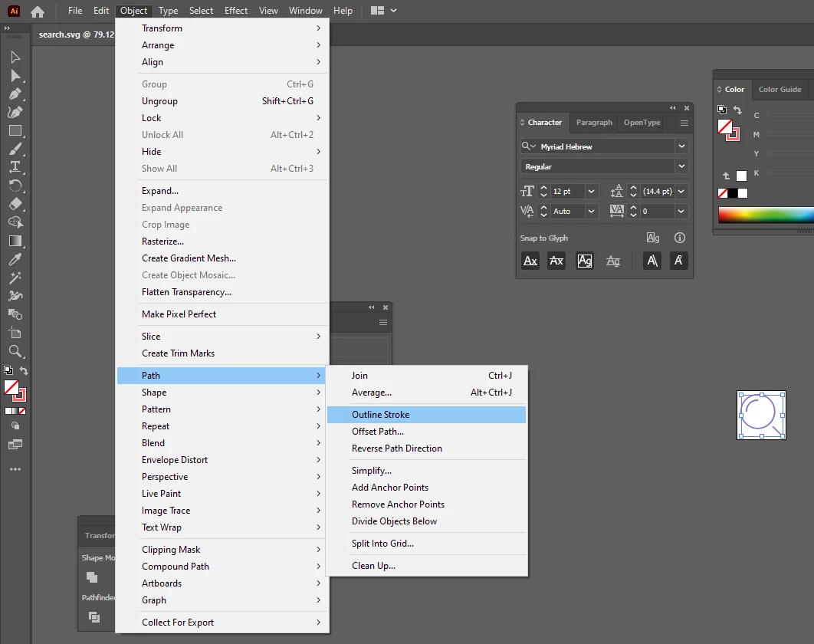The height and width of the screenshot is (644, 814).
Task: Swap fill and stroke in toolbar
Action: [24, 370]
